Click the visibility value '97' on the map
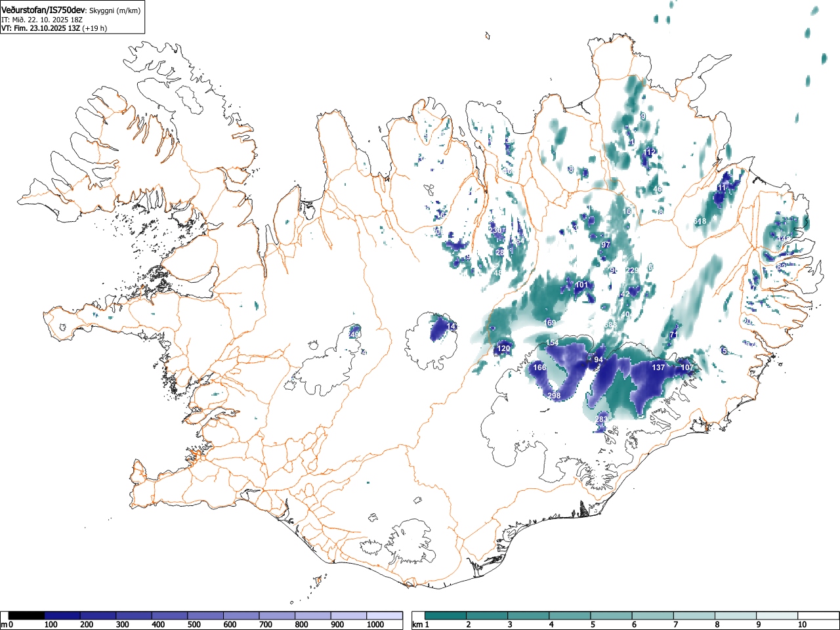The width and height of the screenshot is (840, 630). (x=606, y=245)
